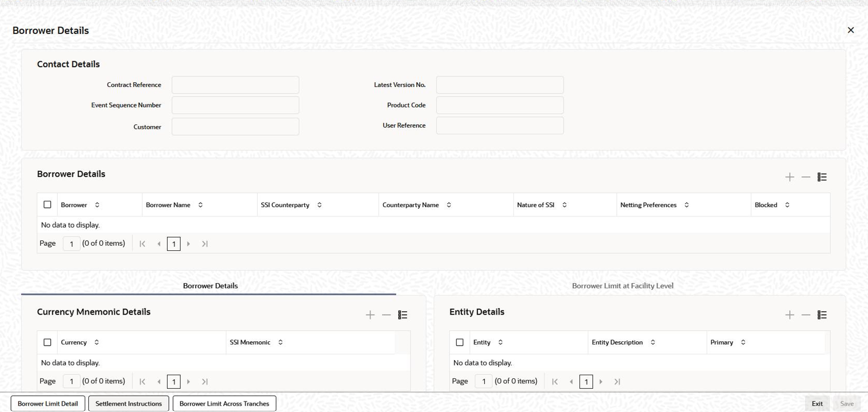Switch to Borrower Limit at Facility Level tab
This screenshot has height=412, width=868.
[623, 285]
